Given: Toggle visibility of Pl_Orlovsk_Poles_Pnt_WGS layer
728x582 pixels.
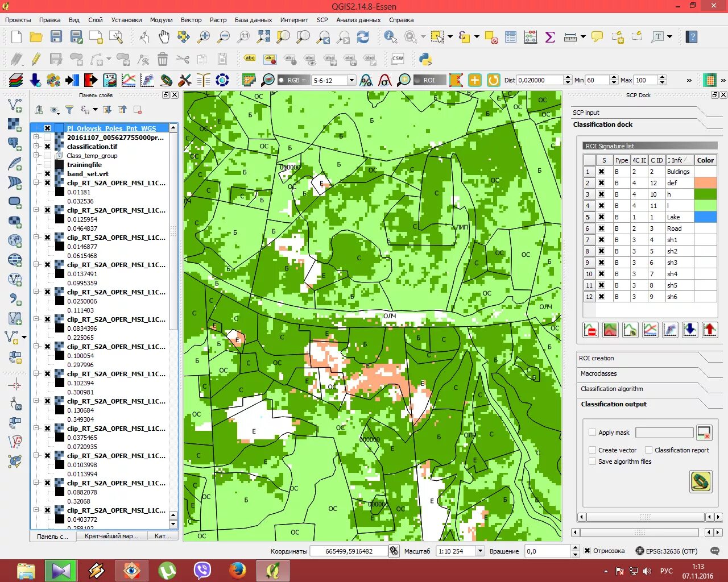Looking at the screenshot, I should [48, 128].
